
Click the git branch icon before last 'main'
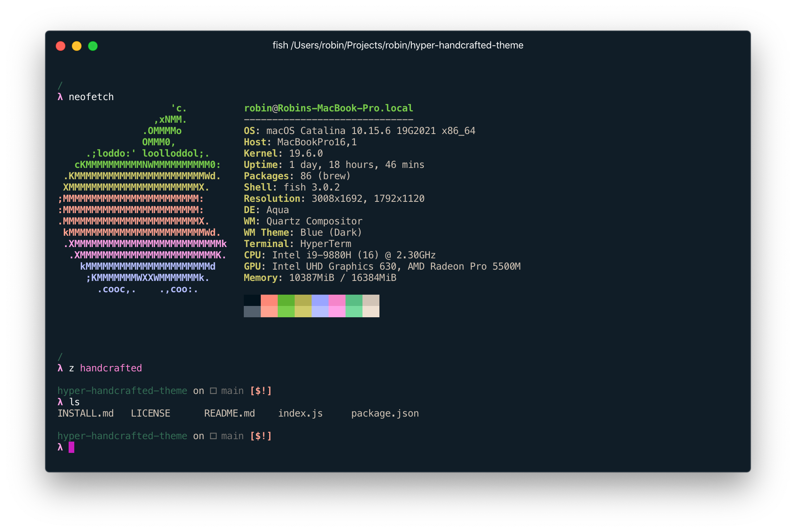[213, 436]
